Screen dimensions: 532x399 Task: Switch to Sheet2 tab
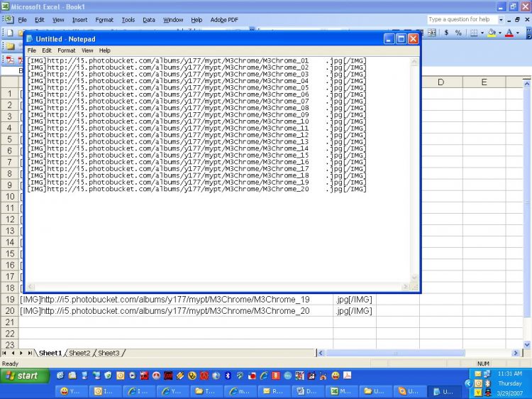coord(79,353)
